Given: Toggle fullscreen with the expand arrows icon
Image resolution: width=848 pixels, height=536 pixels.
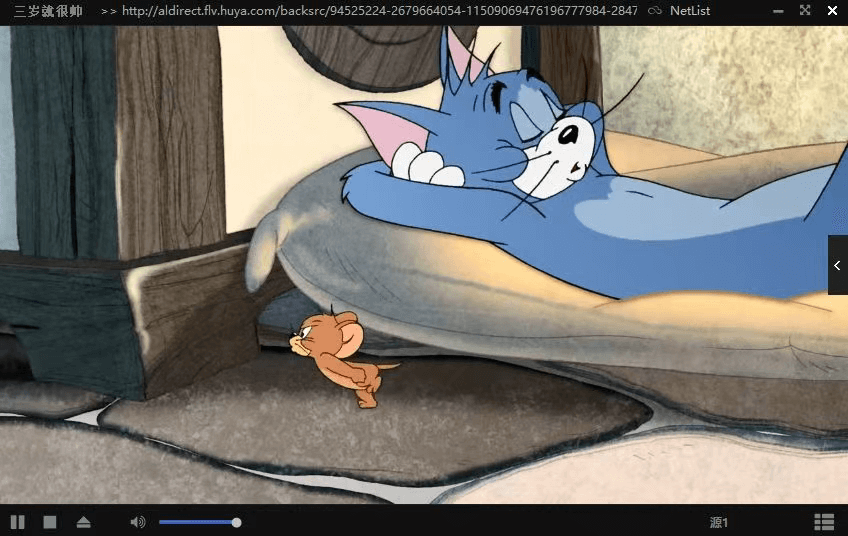Looking at the screenshot, I should pyautogui.click(x=805, y=10).
